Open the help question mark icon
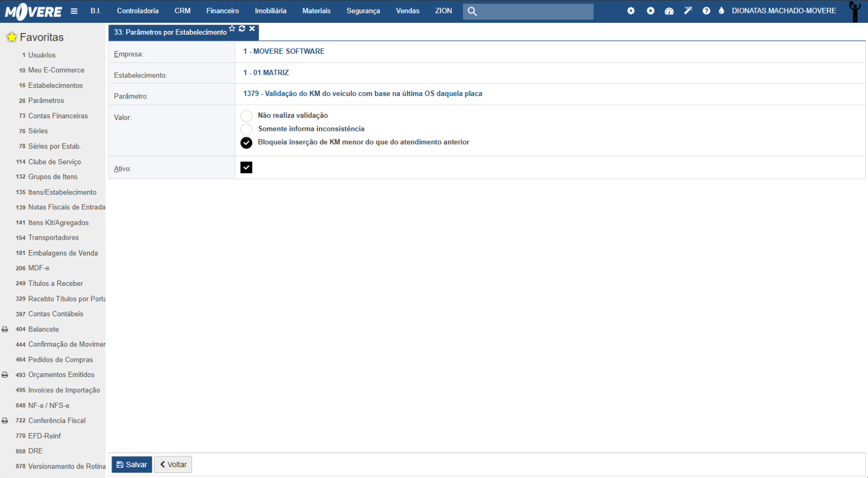The image size is (868, 478). tap(706, 11)
